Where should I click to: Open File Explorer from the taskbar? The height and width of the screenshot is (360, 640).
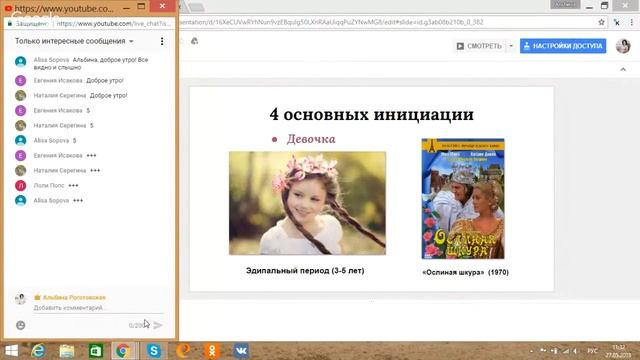(x=67, y=351)
